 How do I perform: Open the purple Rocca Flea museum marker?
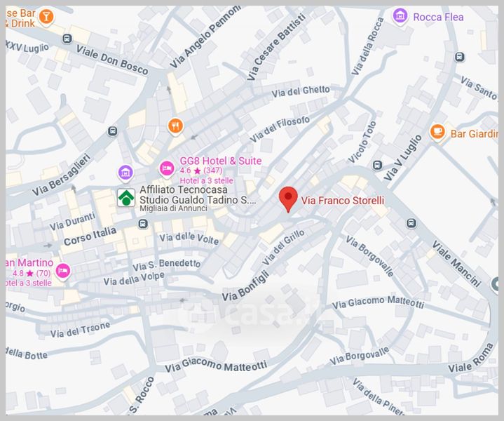(x=400, y=15)
